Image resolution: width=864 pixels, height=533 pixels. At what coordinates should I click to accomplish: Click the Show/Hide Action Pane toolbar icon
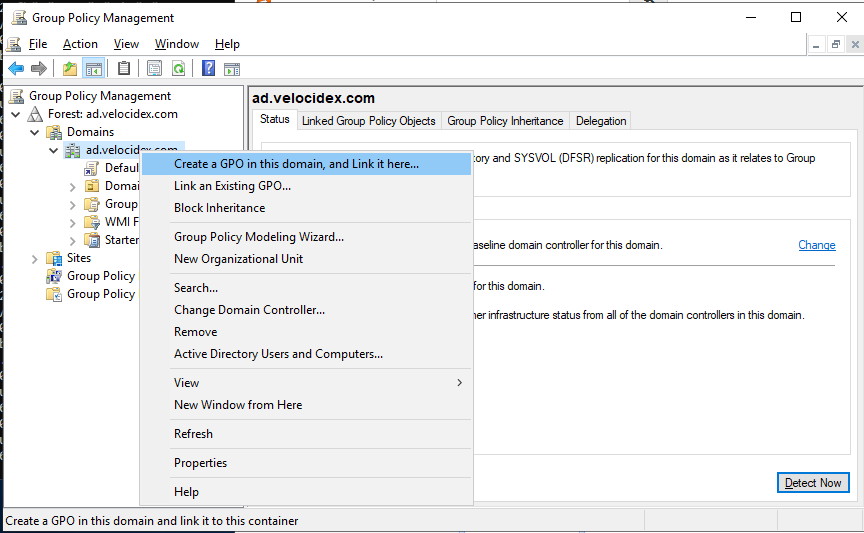click(232, 68)
